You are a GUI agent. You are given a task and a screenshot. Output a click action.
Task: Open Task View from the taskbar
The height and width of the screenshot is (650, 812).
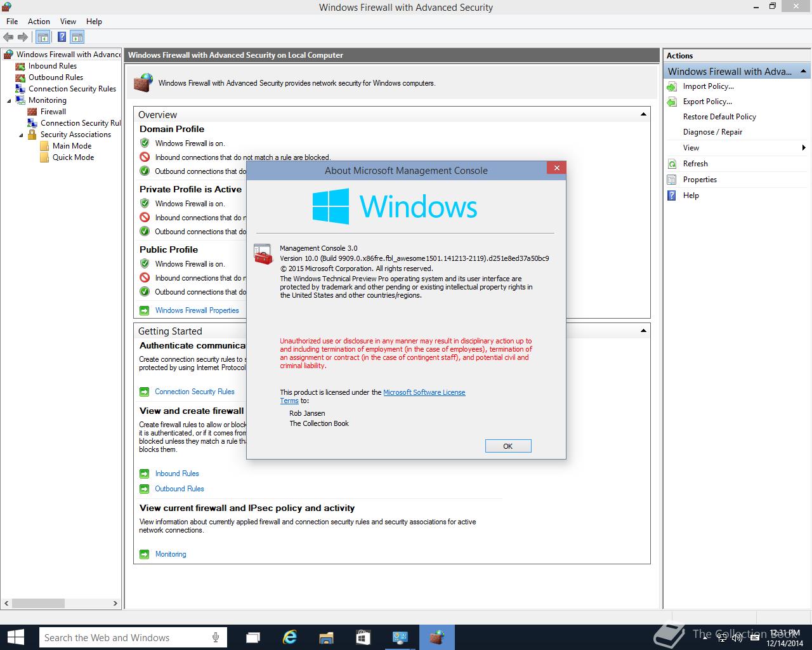tap(253, 637)
